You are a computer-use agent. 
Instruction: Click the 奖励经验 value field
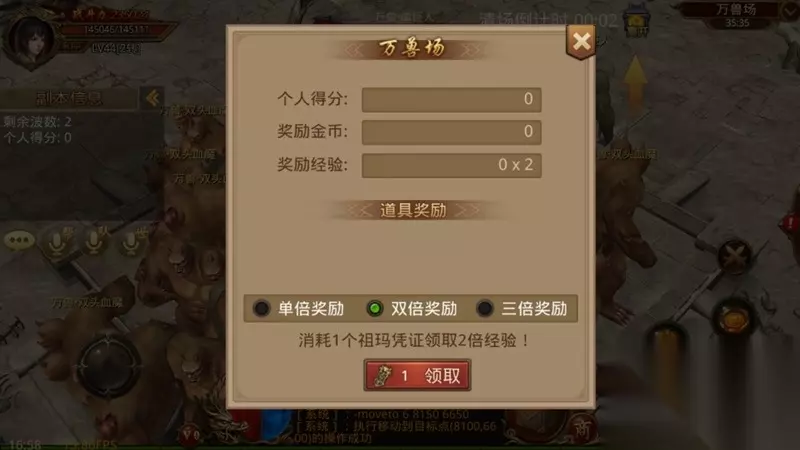click(452, 165)
